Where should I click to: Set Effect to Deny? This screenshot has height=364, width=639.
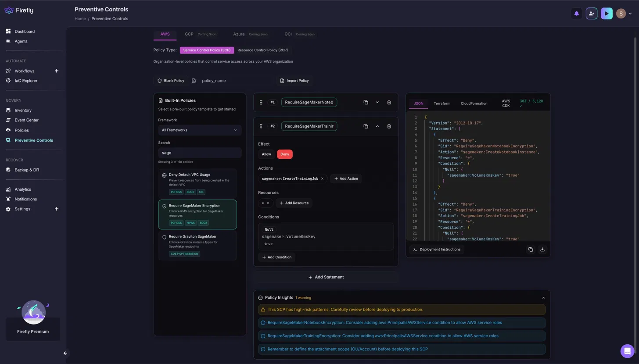(x=285, y=154)
